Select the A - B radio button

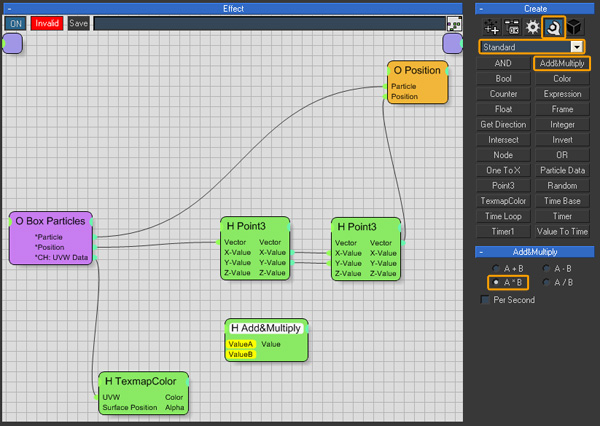(546, 268)
